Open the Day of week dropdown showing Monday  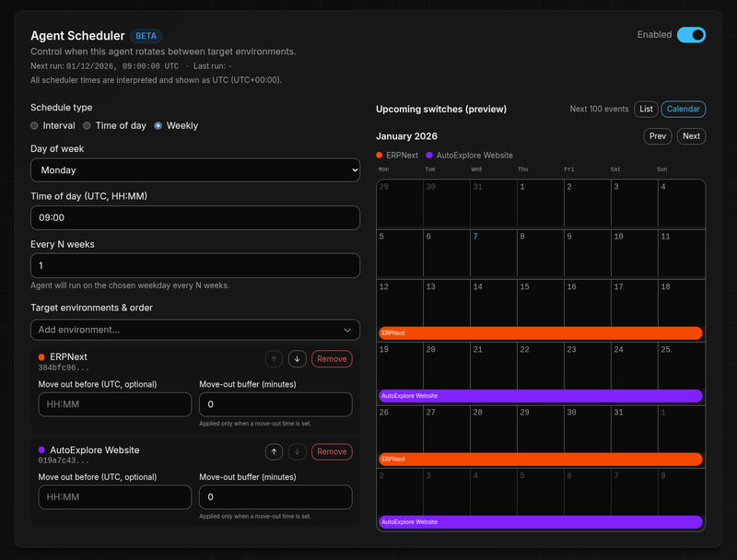195,170
